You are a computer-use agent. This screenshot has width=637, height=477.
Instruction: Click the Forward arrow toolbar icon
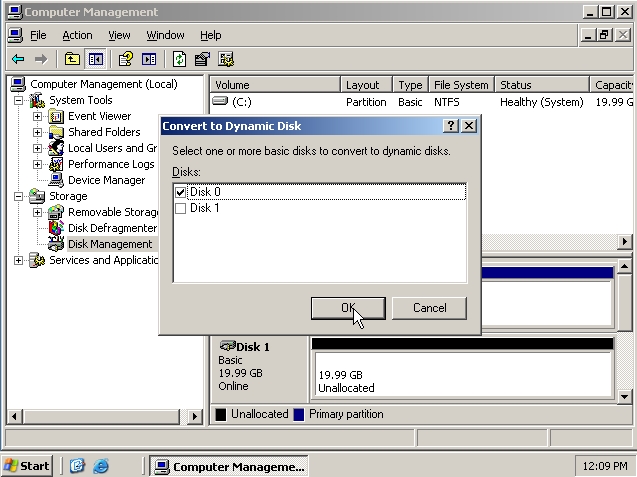41,59
